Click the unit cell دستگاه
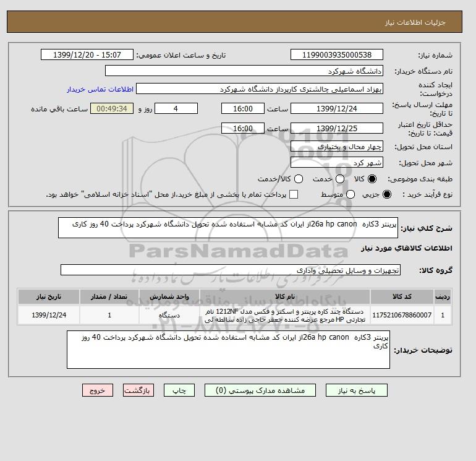The height and width of the screenshot is (461, 476). point(169,315)
